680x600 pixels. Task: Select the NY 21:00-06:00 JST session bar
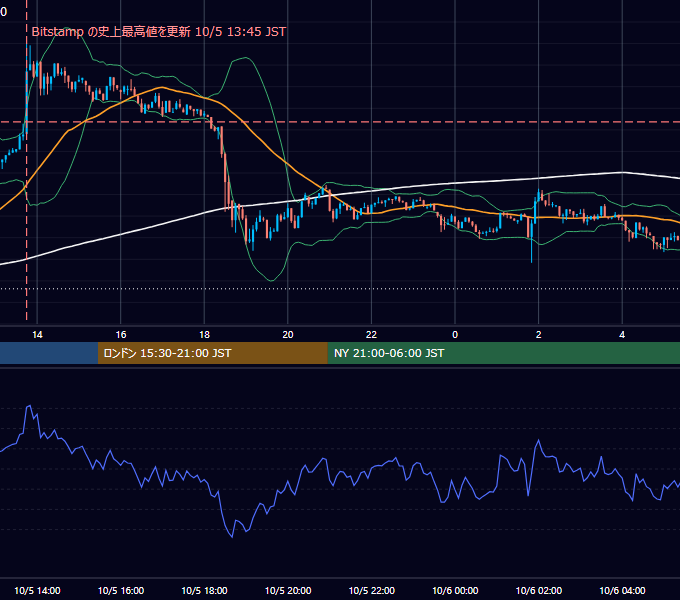tap(503, 353)
